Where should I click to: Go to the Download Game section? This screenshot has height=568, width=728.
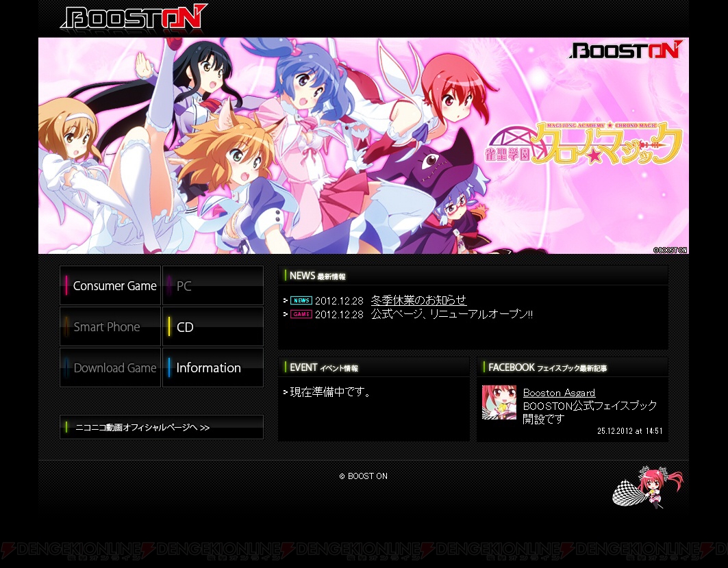(110, 367)
